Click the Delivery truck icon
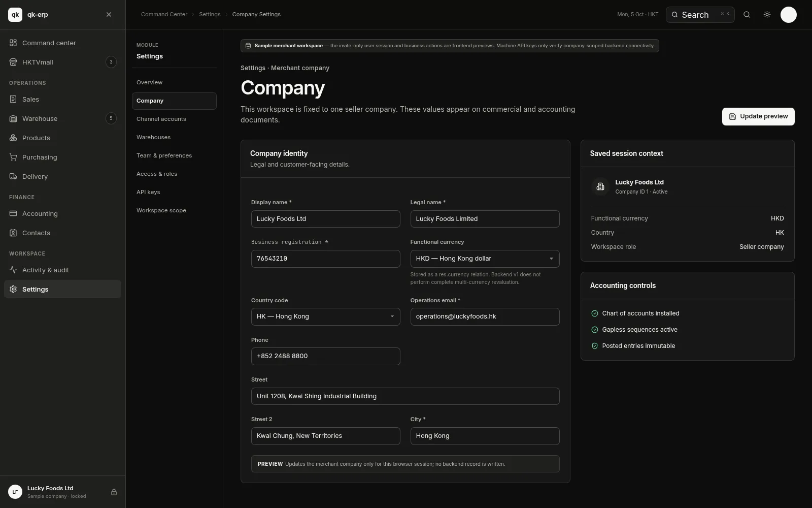The image size is (812, 508). coord(13,176)
